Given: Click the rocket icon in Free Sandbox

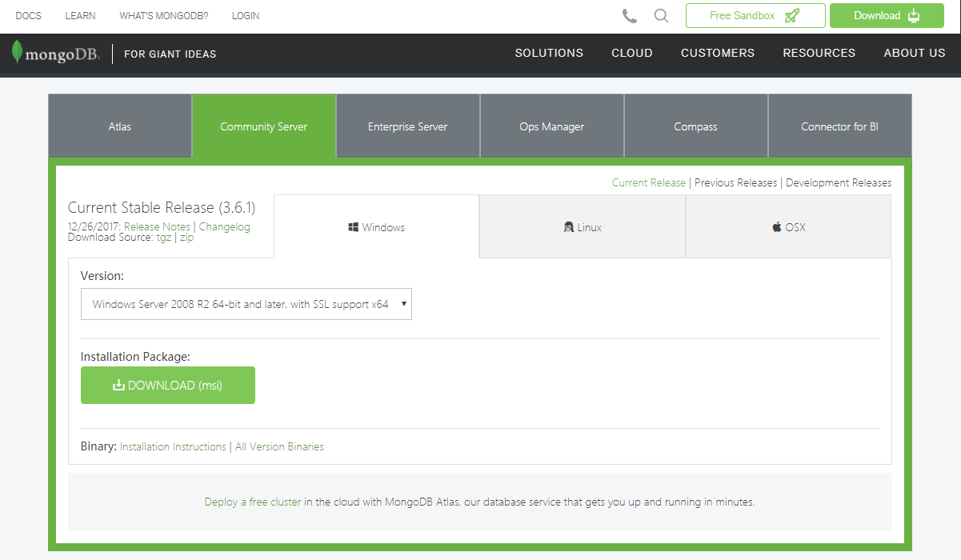Looking at the screenshot, I should [792, 16].
